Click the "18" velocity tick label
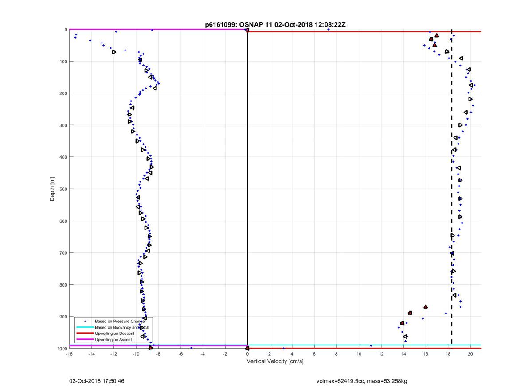Viewport: 532px width, 392px height. point(448,354)
